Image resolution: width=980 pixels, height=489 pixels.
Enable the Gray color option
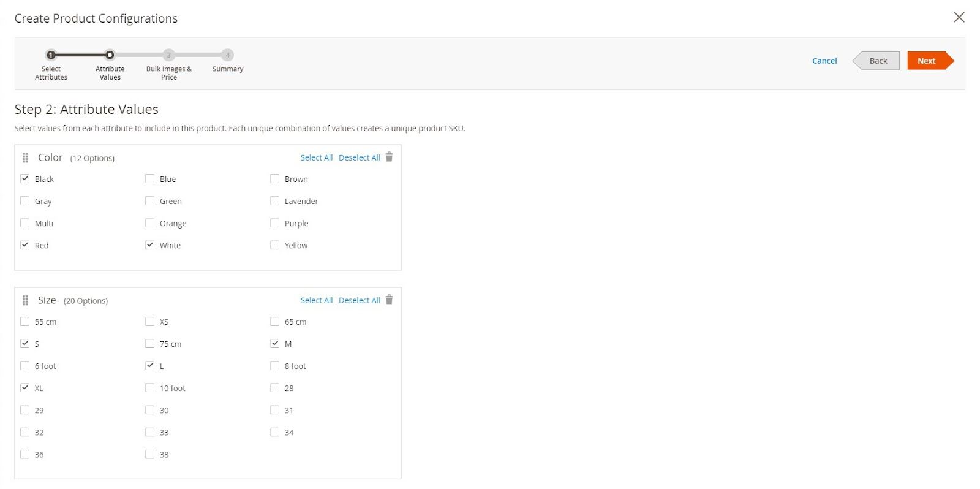point(25,201)
